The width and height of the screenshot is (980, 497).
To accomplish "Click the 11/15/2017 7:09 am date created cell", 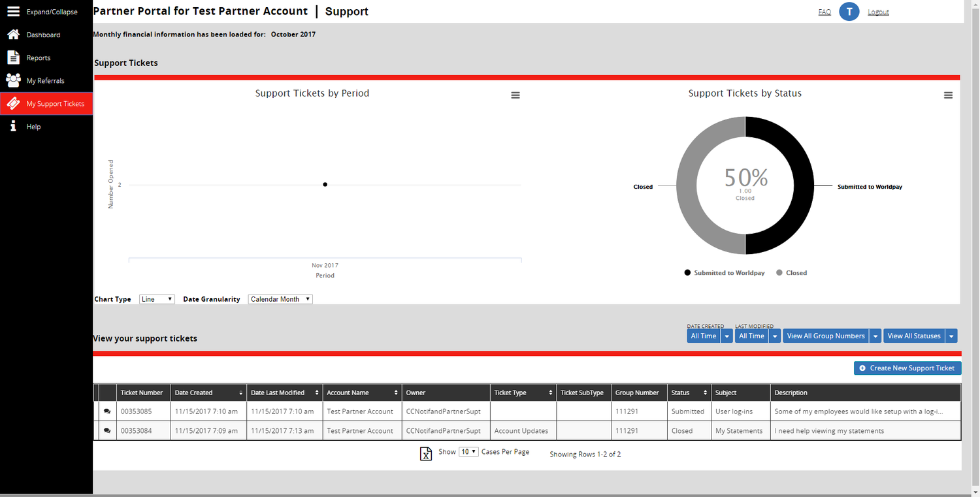I will (x=208, y=430).
